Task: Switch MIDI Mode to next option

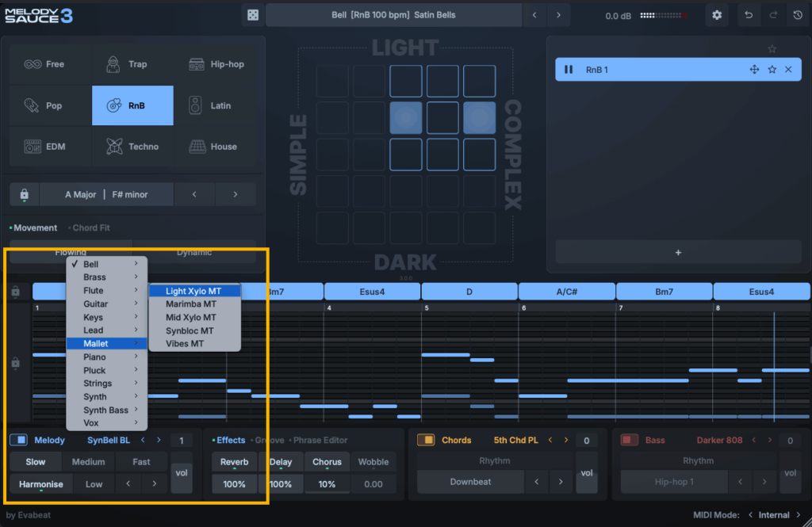Action: 798,515
